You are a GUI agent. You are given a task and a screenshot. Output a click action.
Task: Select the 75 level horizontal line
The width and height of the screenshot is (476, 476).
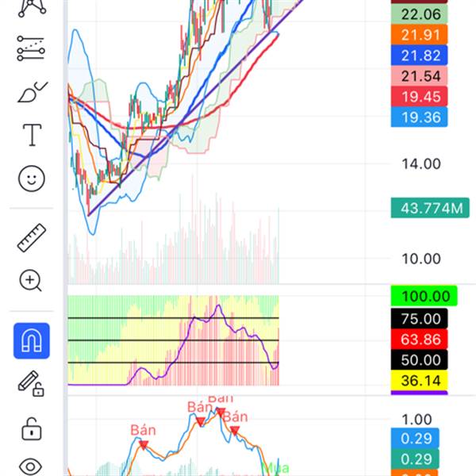pos(173,318)
